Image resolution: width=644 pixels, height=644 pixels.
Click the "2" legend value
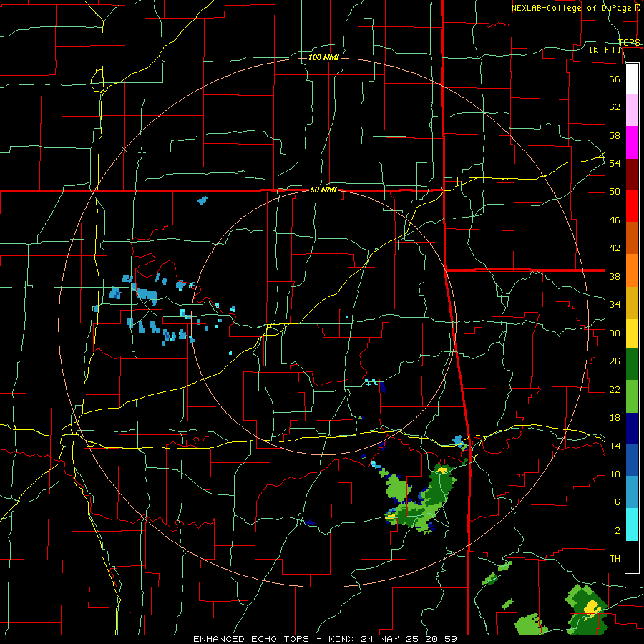(618, 531)
